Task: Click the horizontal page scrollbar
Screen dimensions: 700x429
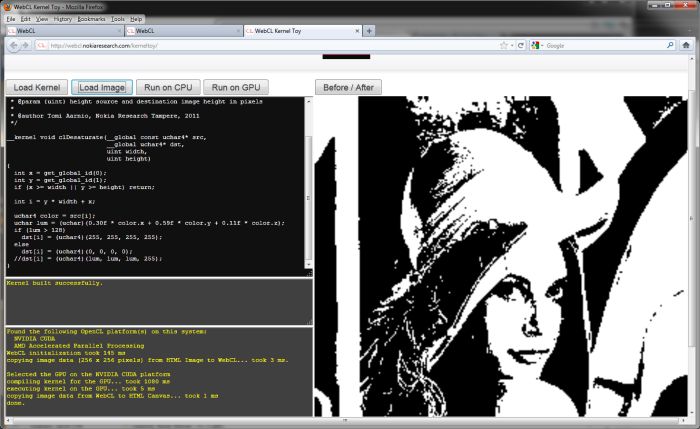Action: pyautogui.click(x=344, y=421)
